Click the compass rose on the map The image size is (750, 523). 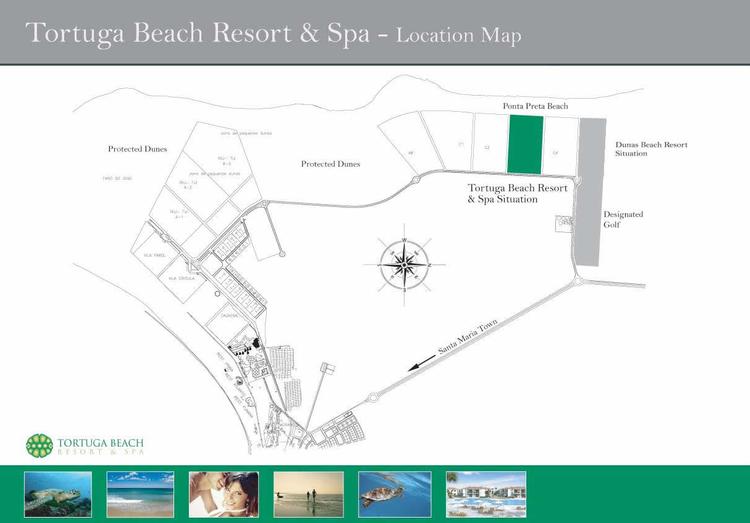click(x=405, y=265)
